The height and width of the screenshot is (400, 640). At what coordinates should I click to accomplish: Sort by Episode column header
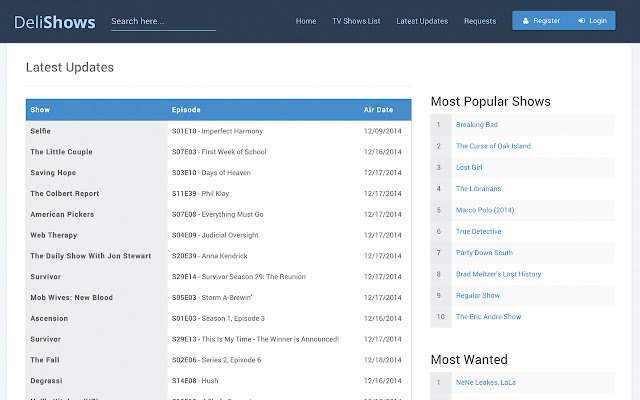pyautogui.click(x=186, y=110)
